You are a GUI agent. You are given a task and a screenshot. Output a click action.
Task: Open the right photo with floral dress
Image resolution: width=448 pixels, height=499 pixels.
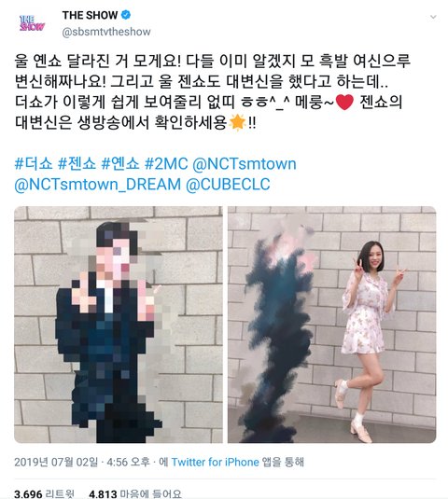coord(331,325)
